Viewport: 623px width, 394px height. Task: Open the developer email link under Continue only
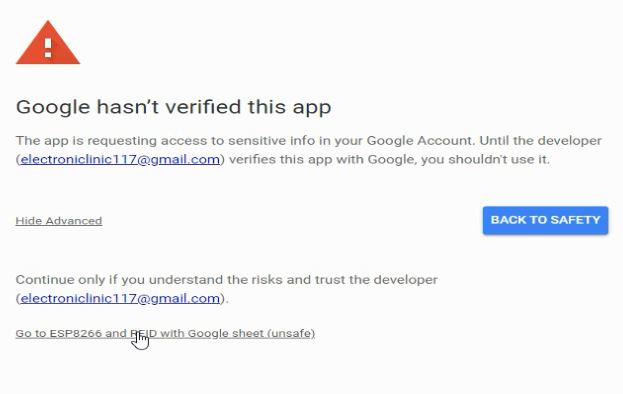click(120, 298)
